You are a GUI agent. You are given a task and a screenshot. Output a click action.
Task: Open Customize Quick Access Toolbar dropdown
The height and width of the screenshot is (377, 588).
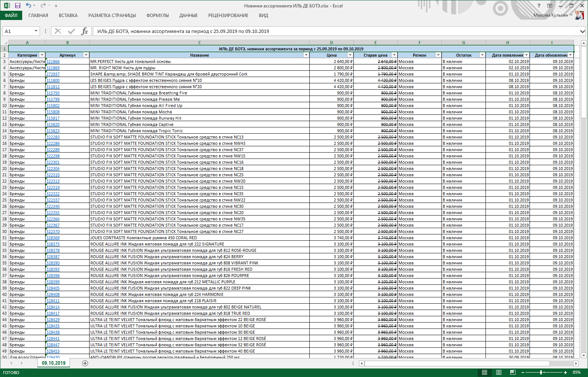point(56,6)
